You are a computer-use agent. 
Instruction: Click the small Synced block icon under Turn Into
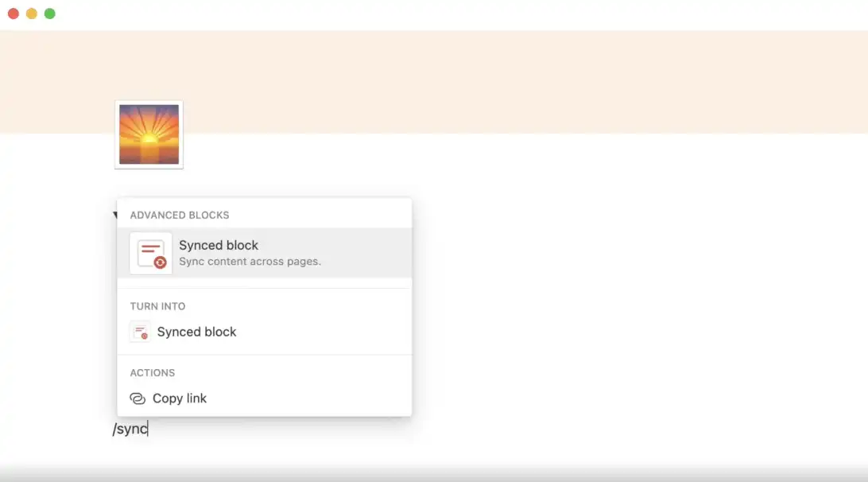tap(140, 332)
